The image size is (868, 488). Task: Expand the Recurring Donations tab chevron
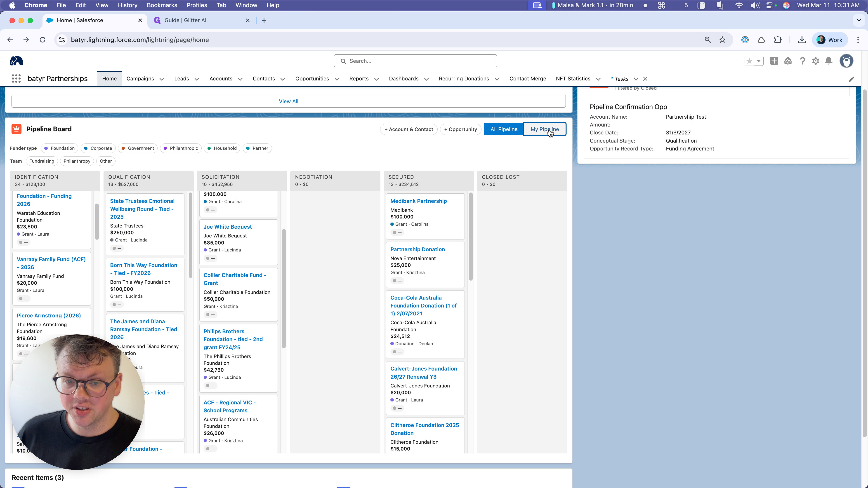point(497,79)
